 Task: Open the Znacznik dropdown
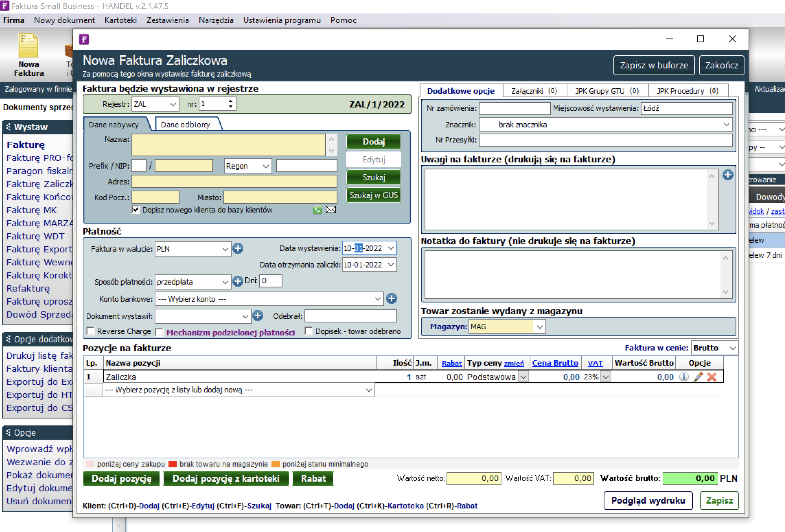726,125
